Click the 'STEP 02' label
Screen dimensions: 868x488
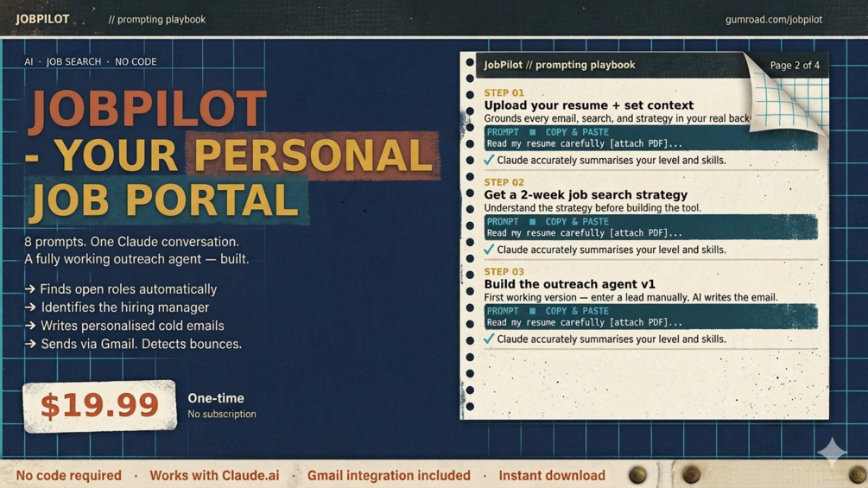504,182
